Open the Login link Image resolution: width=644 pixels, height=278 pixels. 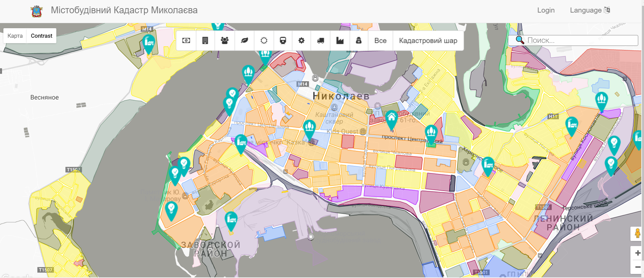click(x=546, y=10)
